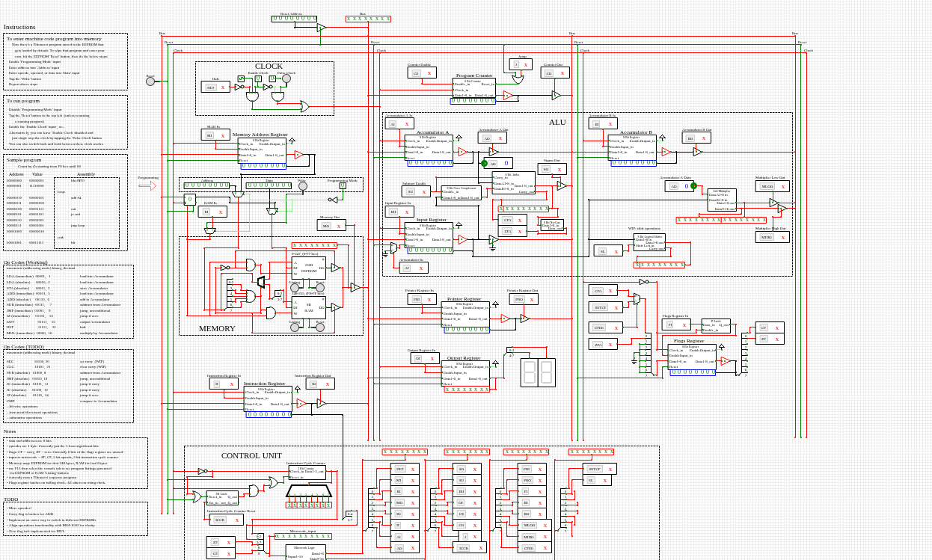Screen dimensions: 932x560
Task: Select the SU tunnel labeled Subtract Enable
Action: [x=417, y=191]
